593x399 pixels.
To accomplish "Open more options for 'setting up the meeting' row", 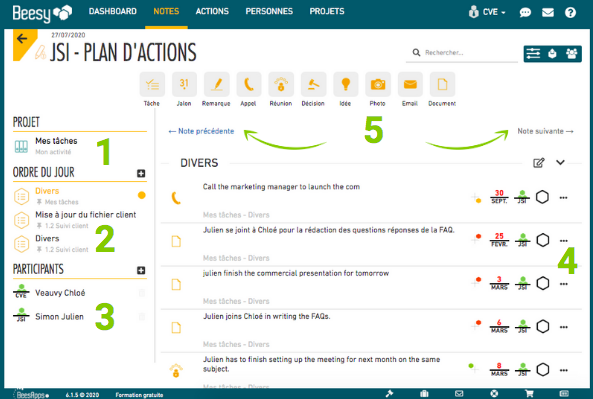I will (x=564, y=370).
